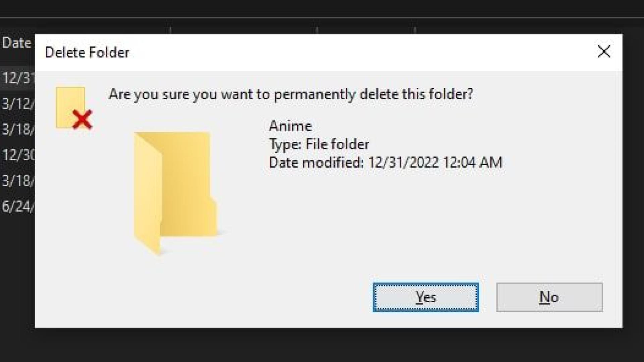Cancel deletion with the No button
644x362 pixels.
point(549,297)
